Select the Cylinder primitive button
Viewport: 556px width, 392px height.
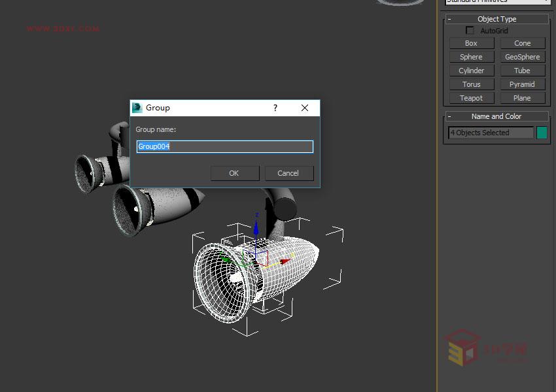click(x=470, y=71)
